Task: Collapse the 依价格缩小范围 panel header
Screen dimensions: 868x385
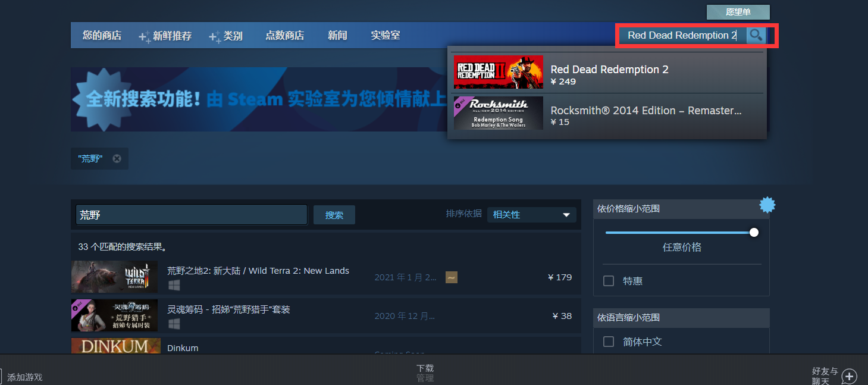Action: tap(681, 209)
